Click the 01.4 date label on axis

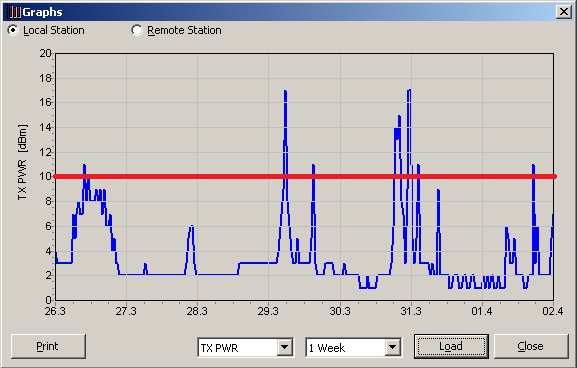[482, 311]
